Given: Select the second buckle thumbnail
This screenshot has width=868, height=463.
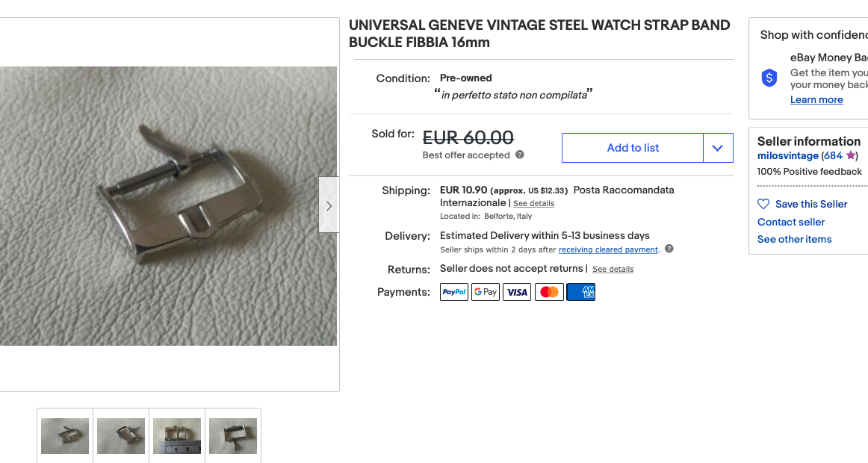Looking at the screenshot, I should click(121, 436).
